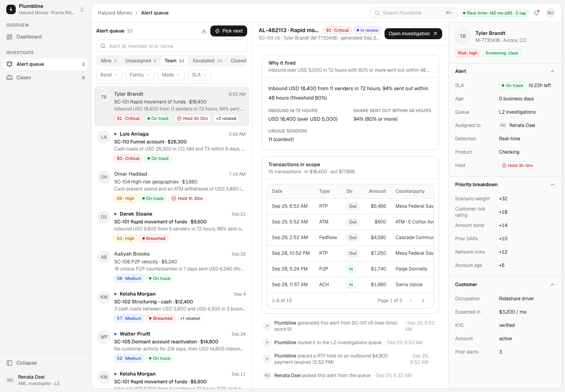
Task: Open the SLA filter dropdown
Action: pos(199,75)
